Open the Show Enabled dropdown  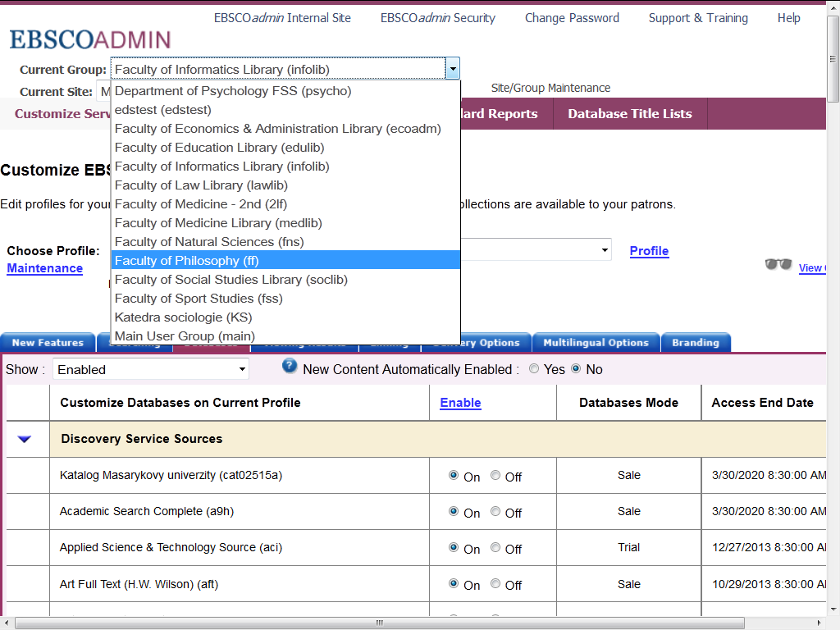tap(151, 370)
